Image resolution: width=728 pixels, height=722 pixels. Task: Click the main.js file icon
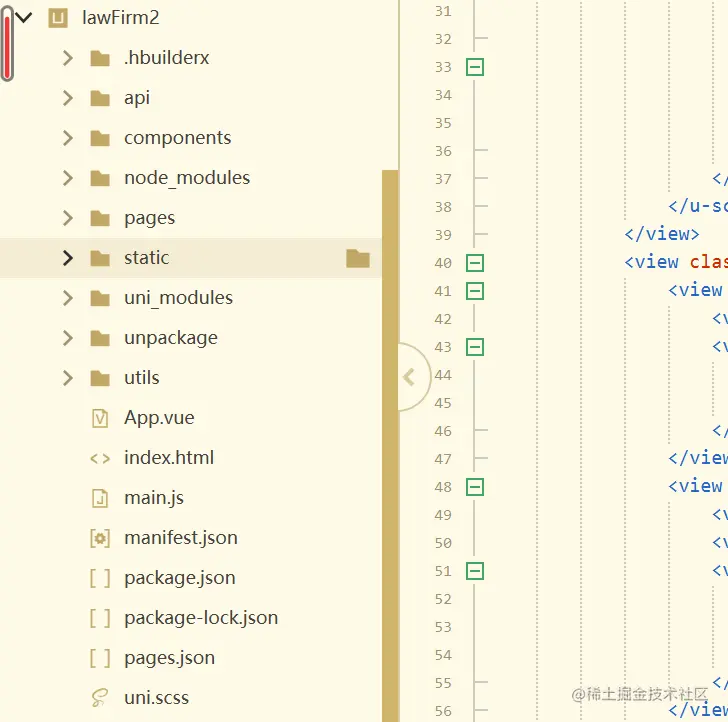pos(100,499)
